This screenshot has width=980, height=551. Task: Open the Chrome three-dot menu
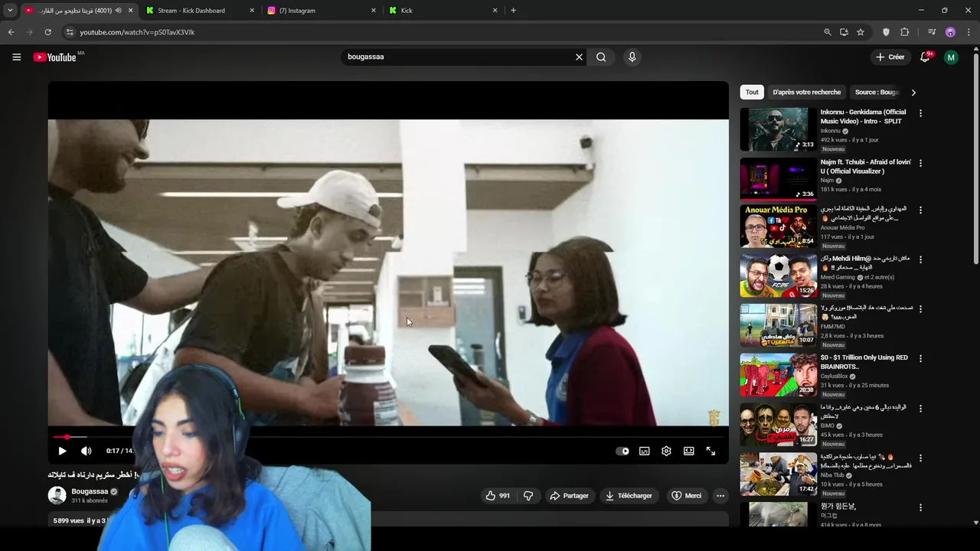click(x=969, y=32)
